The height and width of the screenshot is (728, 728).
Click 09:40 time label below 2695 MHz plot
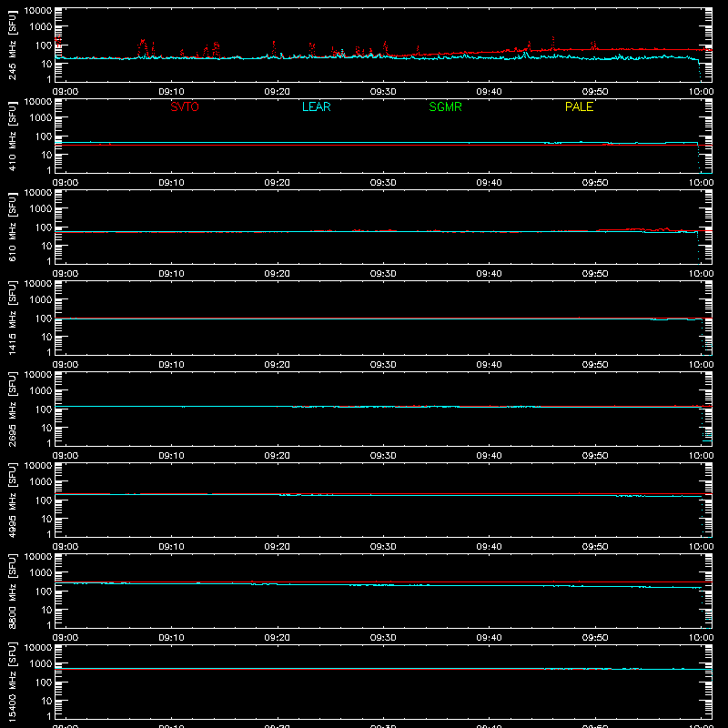489,456
